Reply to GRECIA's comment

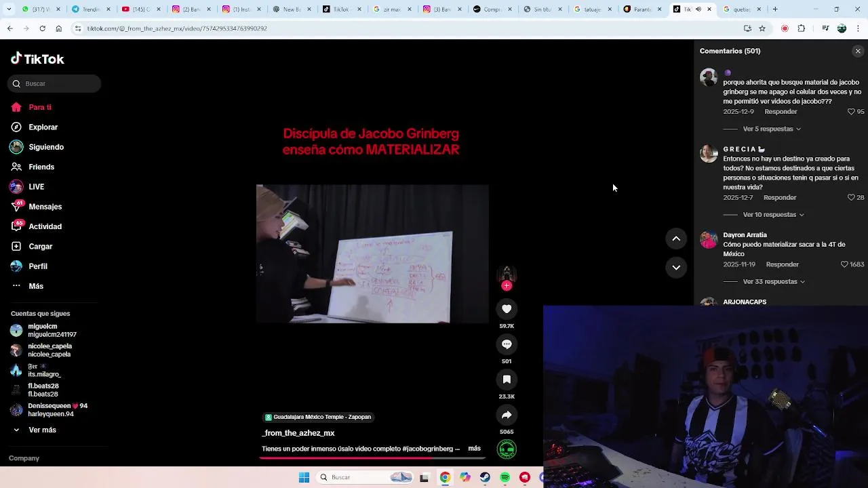(x=780, y=198)
